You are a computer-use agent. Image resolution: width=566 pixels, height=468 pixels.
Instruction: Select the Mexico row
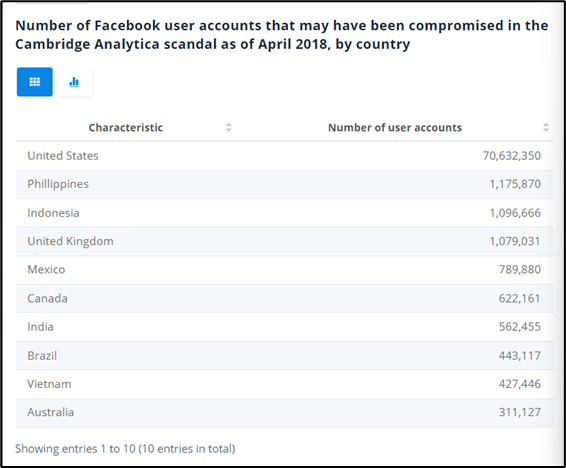pos(284,270)
